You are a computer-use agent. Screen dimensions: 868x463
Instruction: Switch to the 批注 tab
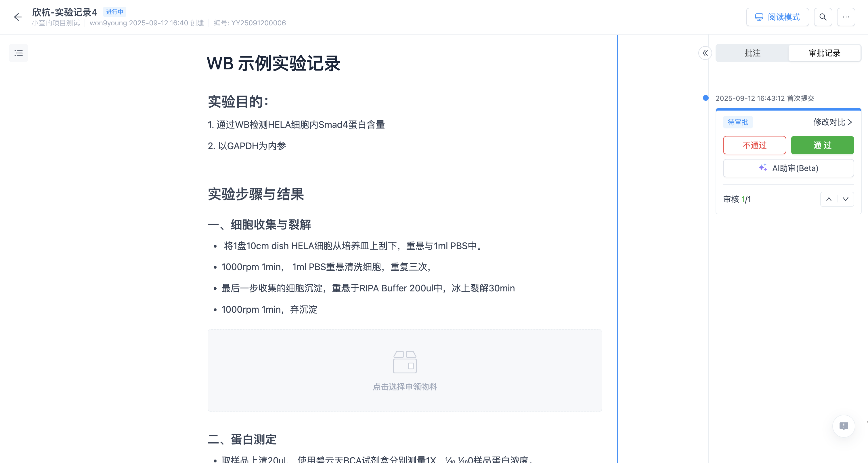click(752, 53)
